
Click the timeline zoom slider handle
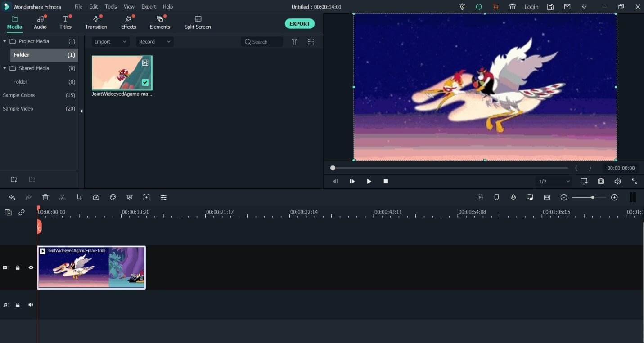[x=593, y=197]
